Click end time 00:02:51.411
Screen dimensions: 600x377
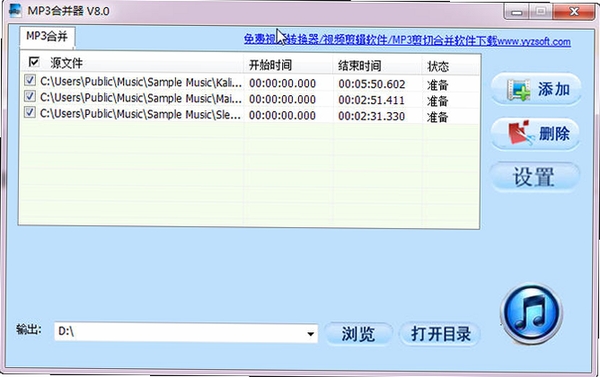coord(372,100)
